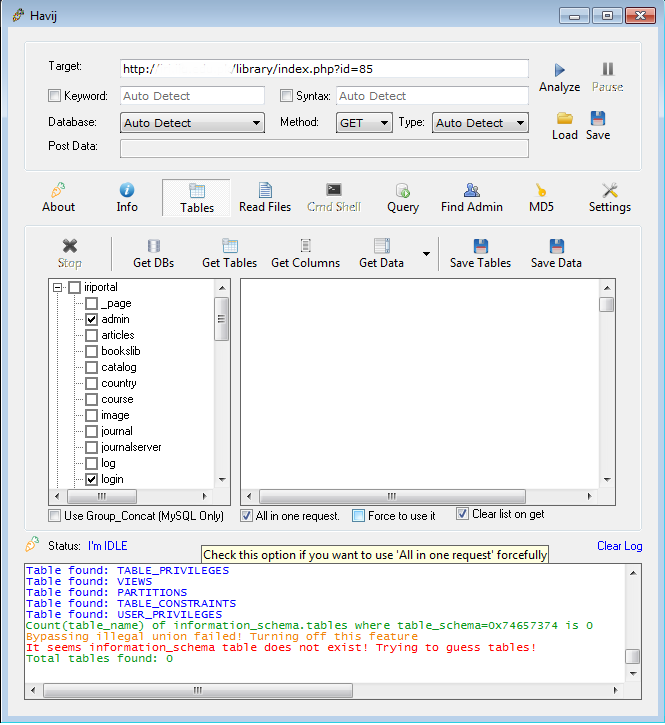This screenshot has width=665, height=725.
Task: Open the Cmd Shell tab
Action: click(x=334, y=198)
